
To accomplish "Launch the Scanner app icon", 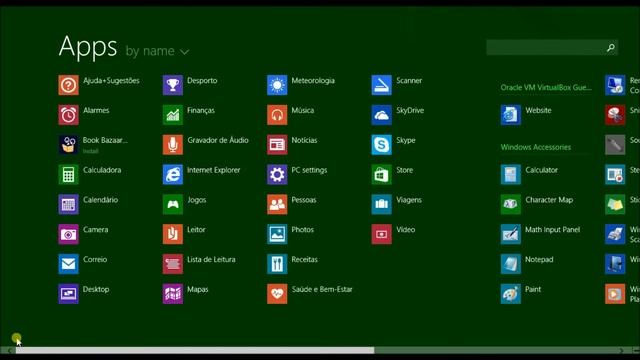I will pyautogui.click(x=382, y=85).
